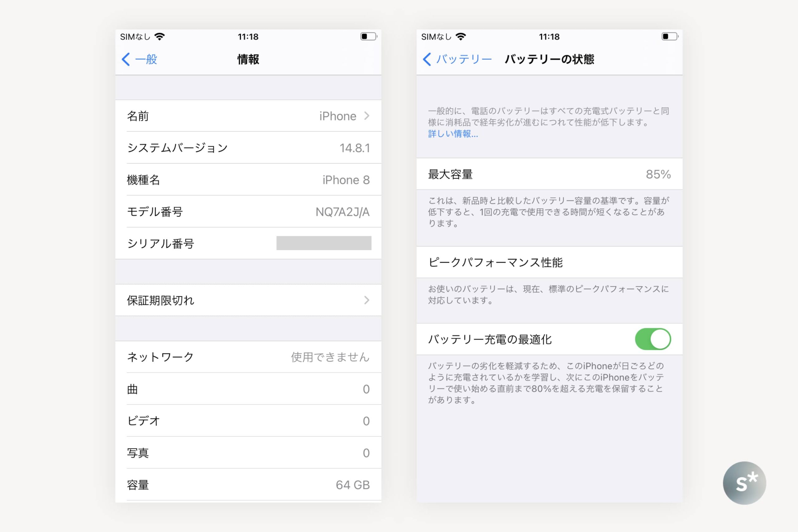Tap the 最大容量 85% row

click(549, 174)
